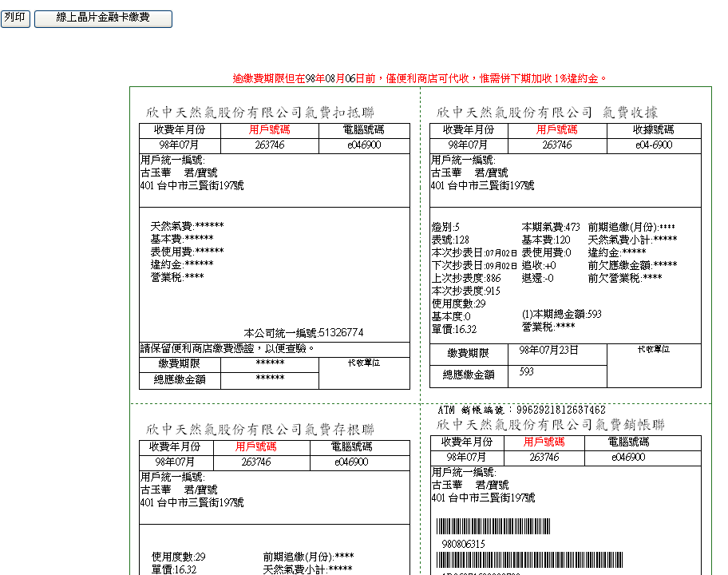728x575 pixels.
Task: Select the (1)本期總金額:593 line
Action: point(561,315)
